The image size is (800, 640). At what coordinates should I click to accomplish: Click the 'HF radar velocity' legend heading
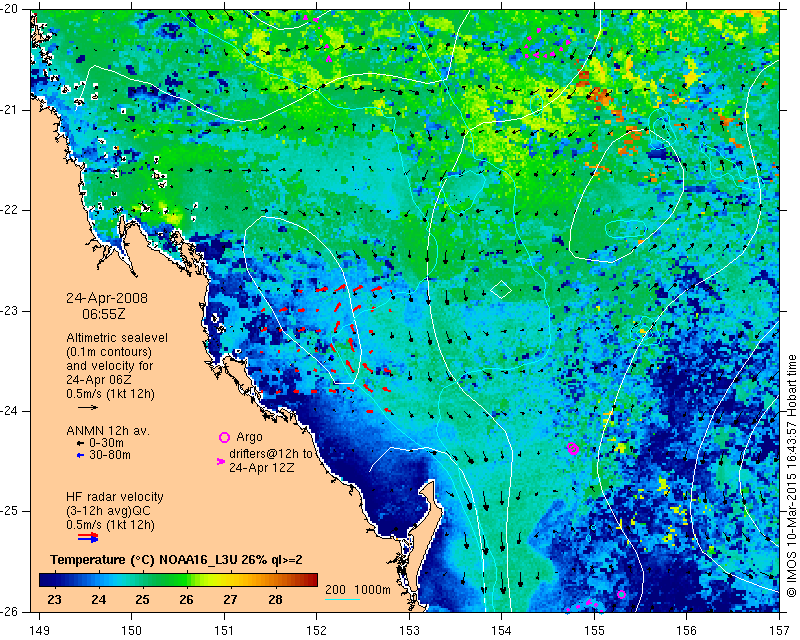click(115, 497)
